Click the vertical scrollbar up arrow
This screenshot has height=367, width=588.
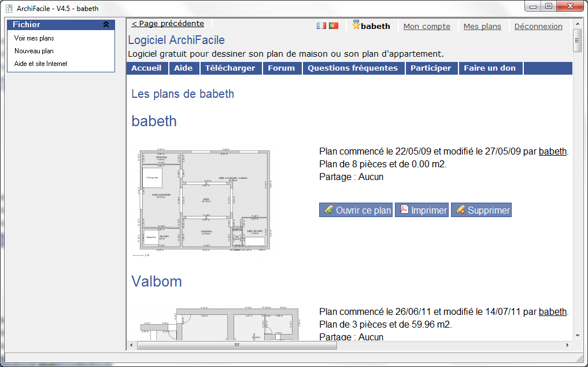point(578,23)
